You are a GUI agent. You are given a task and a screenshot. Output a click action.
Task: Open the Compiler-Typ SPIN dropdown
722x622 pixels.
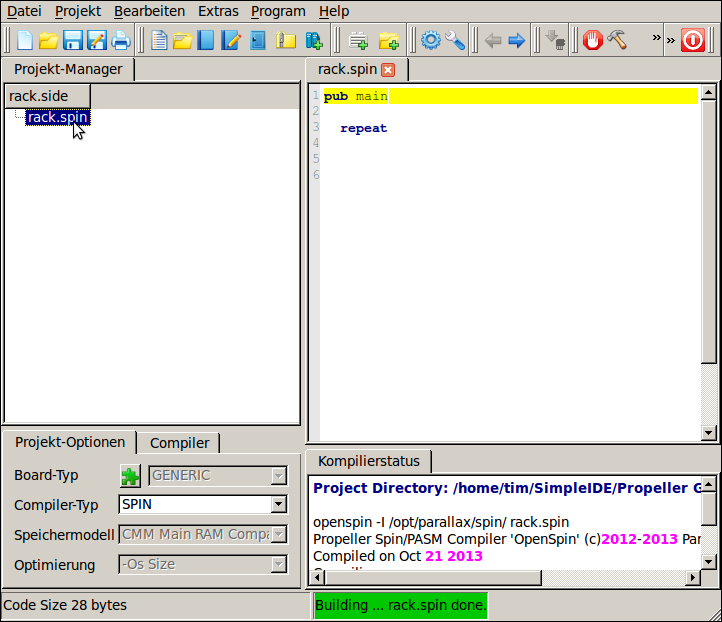(x=278, y=505)
